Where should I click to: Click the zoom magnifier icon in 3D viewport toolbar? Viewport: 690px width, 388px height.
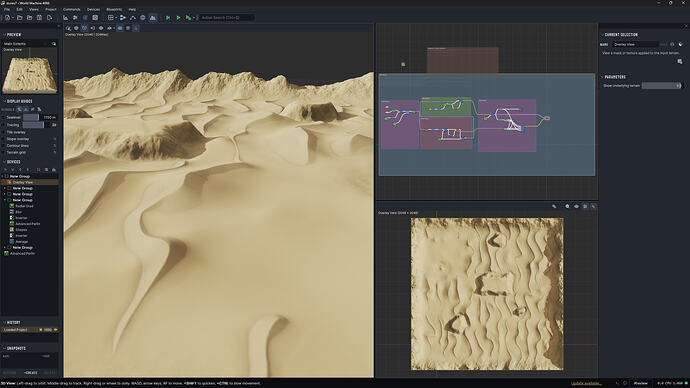[68, 28]
